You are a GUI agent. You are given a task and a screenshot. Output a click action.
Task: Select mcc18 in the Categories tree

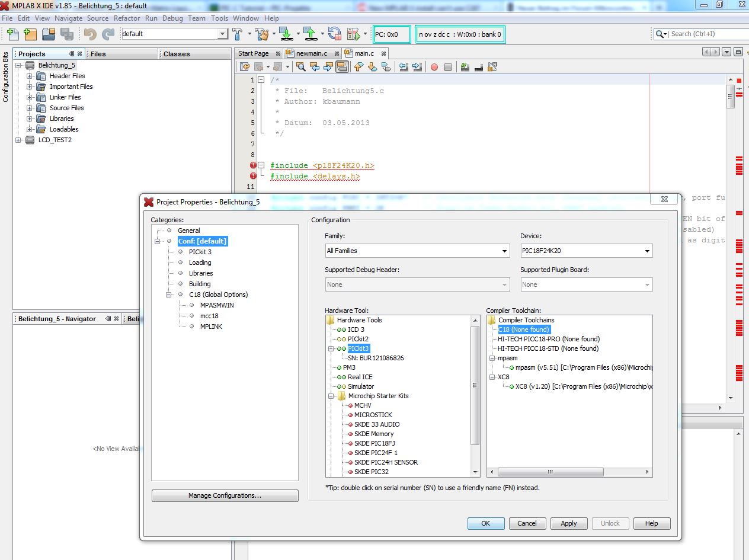click(x=209, y=316)
